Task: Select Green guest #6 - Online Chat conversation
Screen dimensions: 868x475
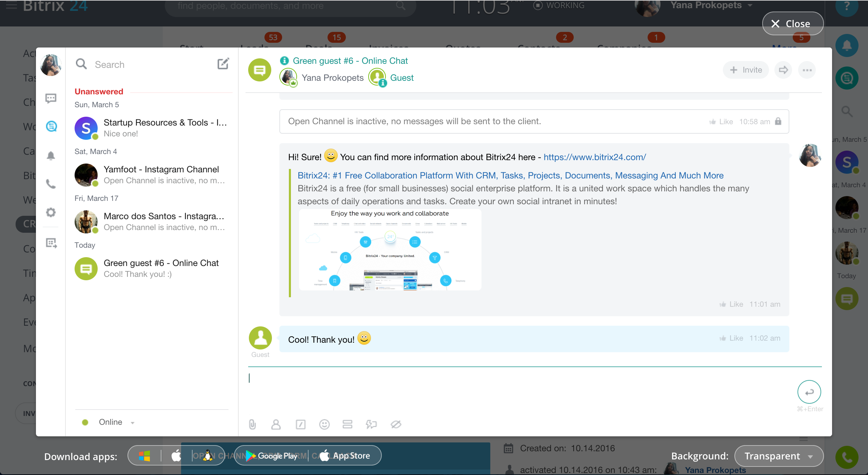Action: [x=151, y=268]
